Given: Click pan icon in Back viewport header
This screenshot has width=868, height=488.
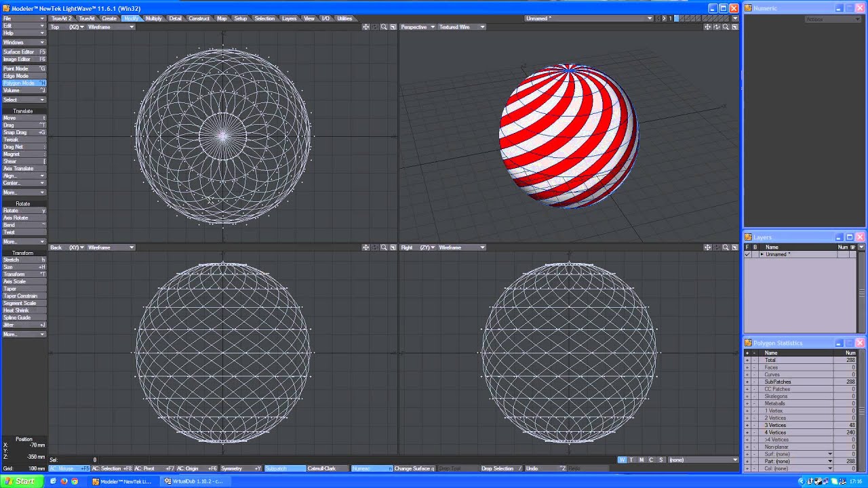Looking at the screenshot, I should click(x=366, y=247).
